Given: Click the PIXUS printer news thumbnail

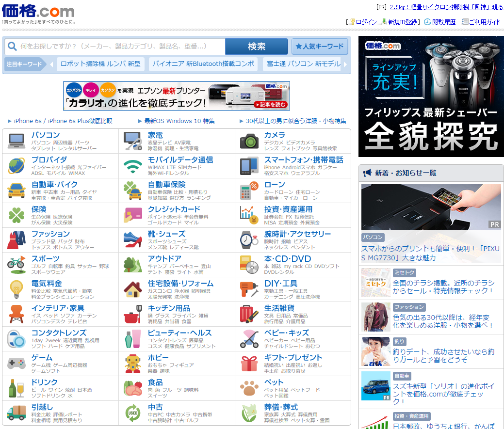Looking at the screenshot, I should pyautogui.click(x=431, y=207).
